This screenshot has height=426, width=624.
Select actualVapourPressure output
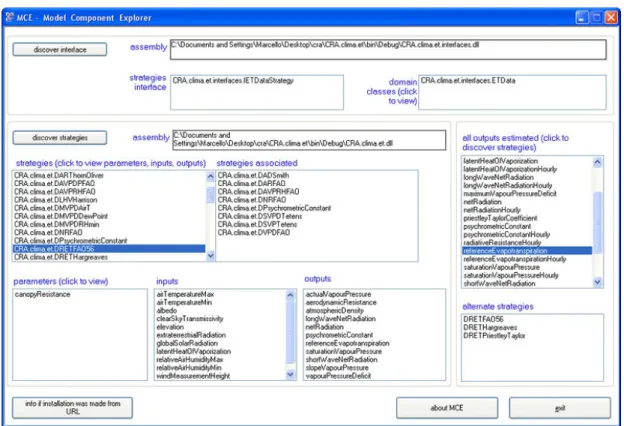[338, 294]
